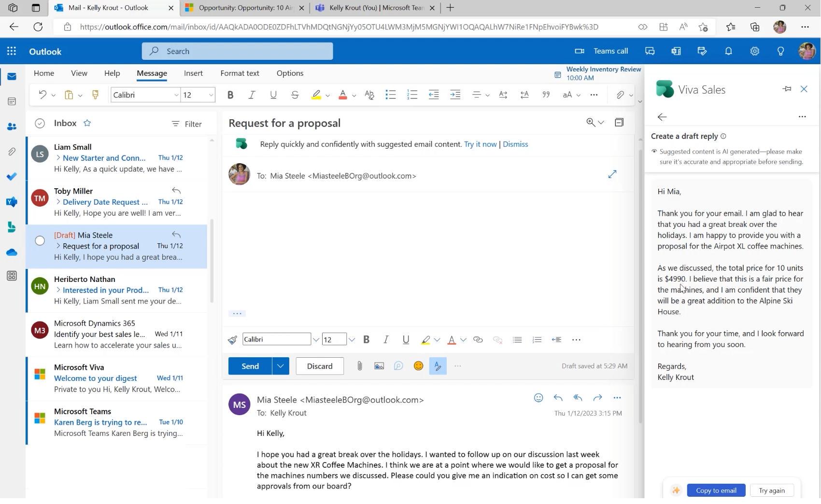This screenshot has width=821, height=504.
Task: Insert a quote block from ribbon
Action: 546,95
